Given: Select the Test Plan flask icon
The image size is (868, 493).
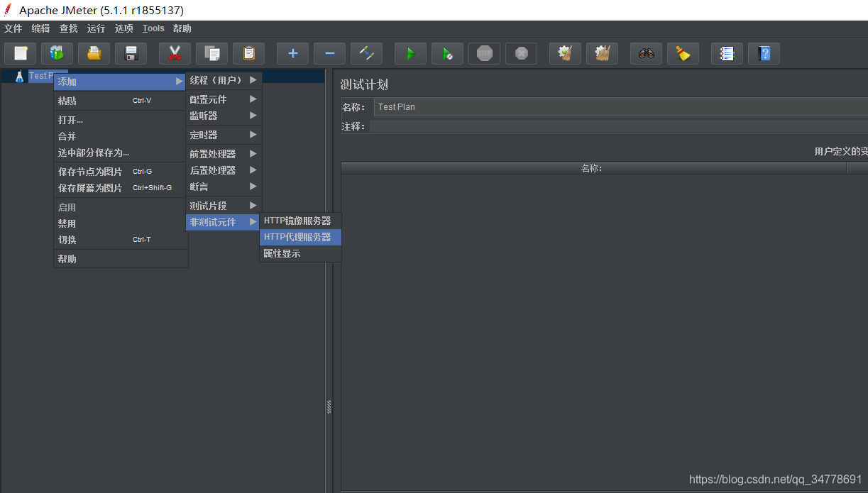Looking at the screenshot, I should tap(19, 76).
